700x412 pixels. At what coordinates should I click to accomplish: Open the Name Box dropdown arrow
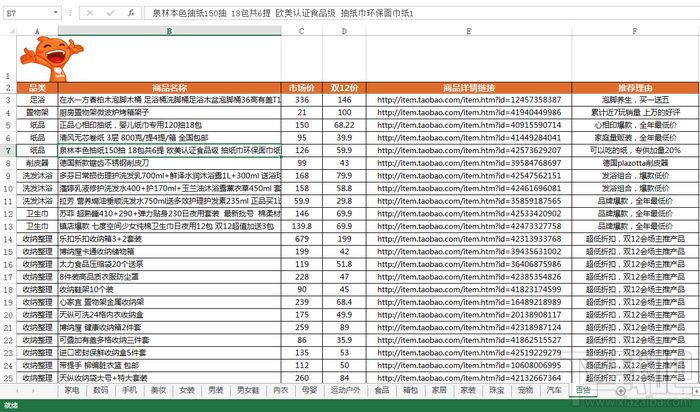(x=56, y=13)
